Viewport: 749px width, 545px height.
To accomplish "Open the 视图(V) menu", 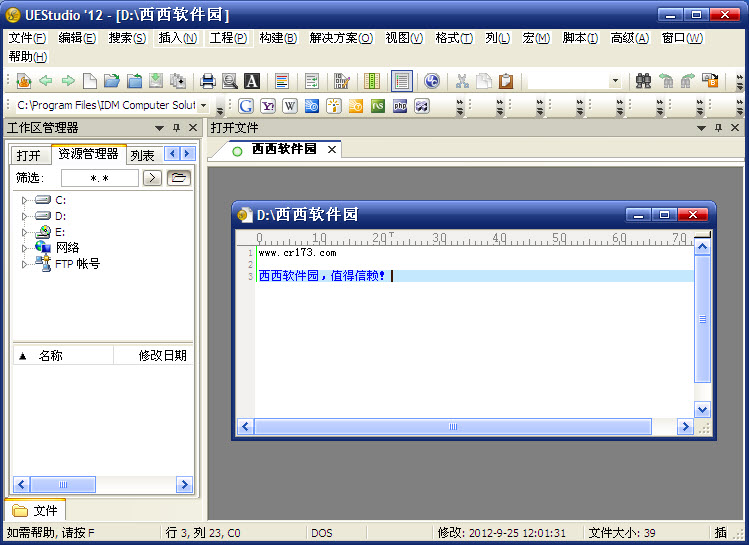I will 404,38.
